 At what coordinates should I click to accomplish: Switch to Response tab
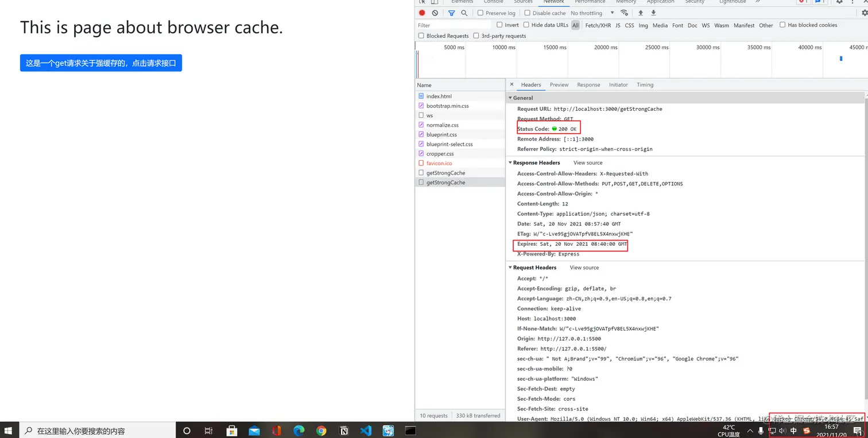[x=588, y=84]
